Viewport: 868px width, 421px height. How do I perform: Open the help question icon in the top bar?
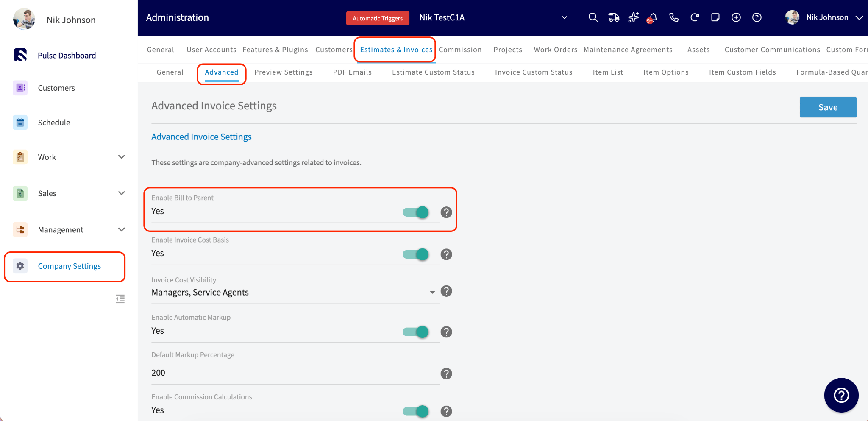tap(757, 17)
